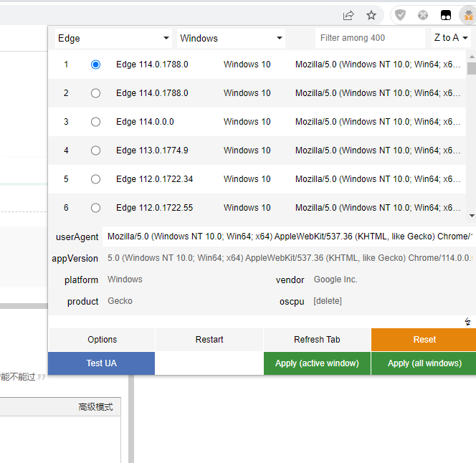Click the list scrollbar down arrow
Viewport: 476px width, 463px height.
click(x=472, y=216)
